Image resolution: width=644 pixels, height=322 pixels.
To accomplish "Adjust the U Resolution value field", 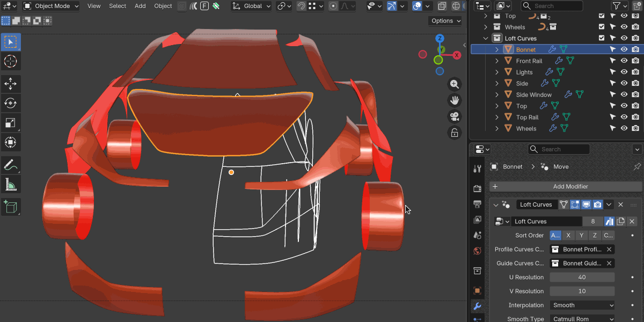I will pyautogui.click(x=582, y=277).
